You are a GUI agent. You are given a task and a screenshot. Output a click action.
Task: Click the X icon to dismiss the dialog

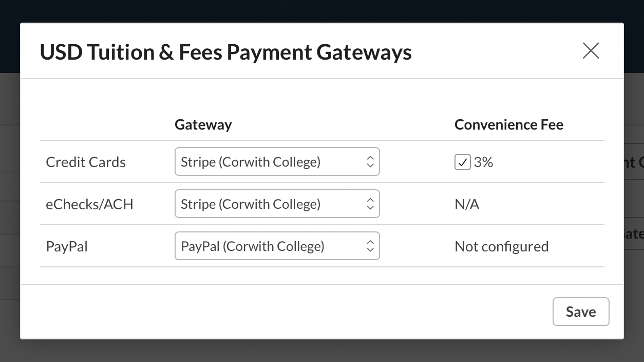pyautogui.click(x=591, y=50)
